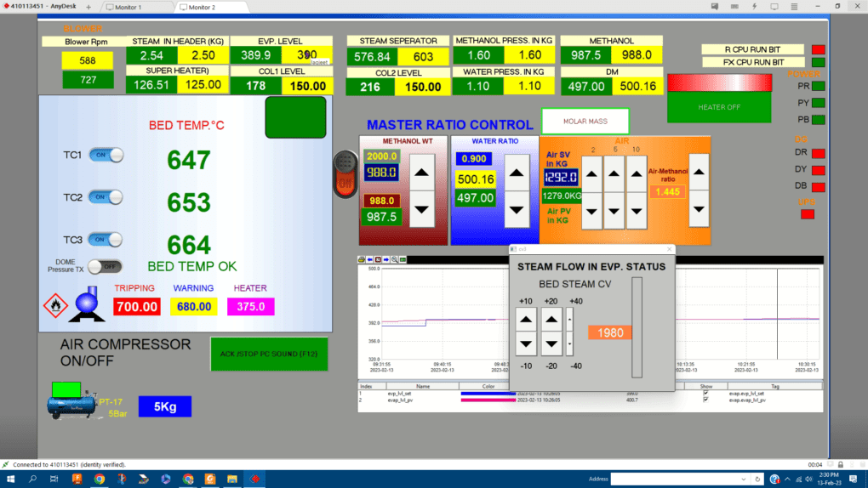The image size is (868, 488).
Task: Click the blue pump vessel icon
Action: (x=87, y=304)
